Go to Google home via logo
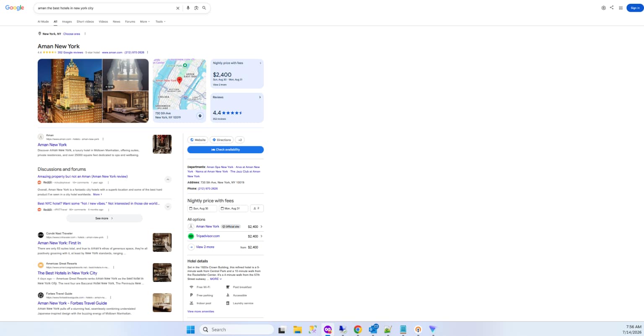This screenshot has height=336, width=644. tap(15, 8)
